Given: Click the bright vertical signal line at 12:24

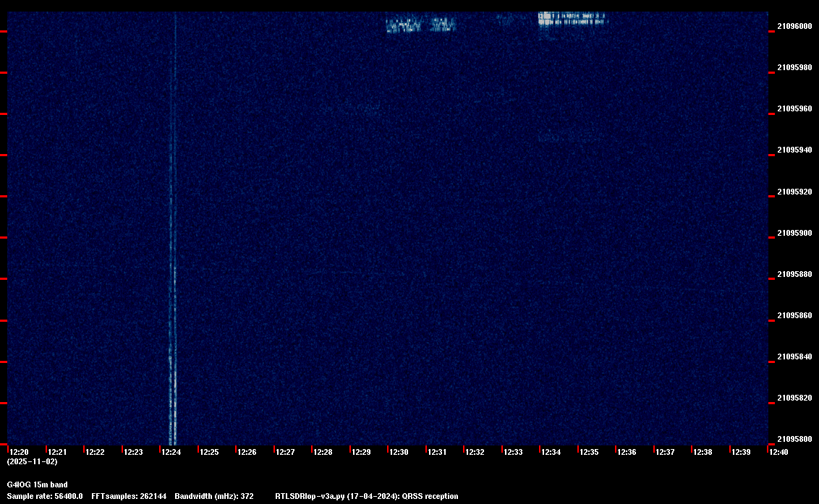Looking at the screenshot, I should (174, 228).
